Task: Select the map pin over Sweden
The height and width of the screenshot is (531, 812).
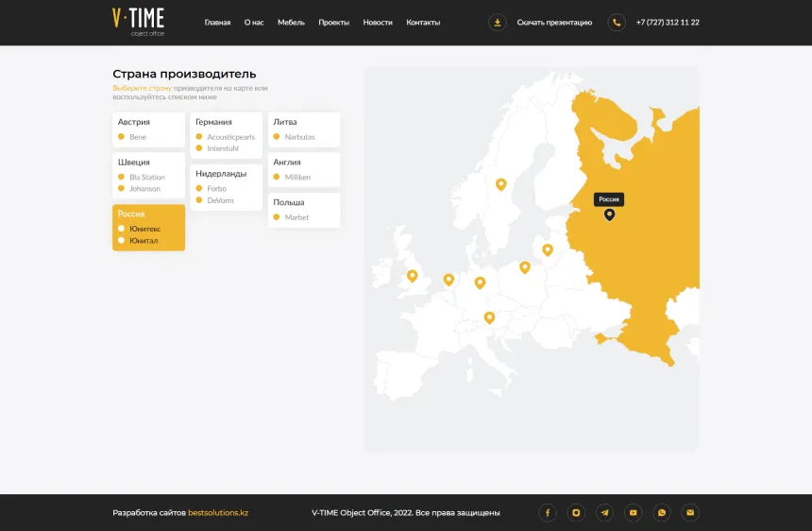Action: 500,184
